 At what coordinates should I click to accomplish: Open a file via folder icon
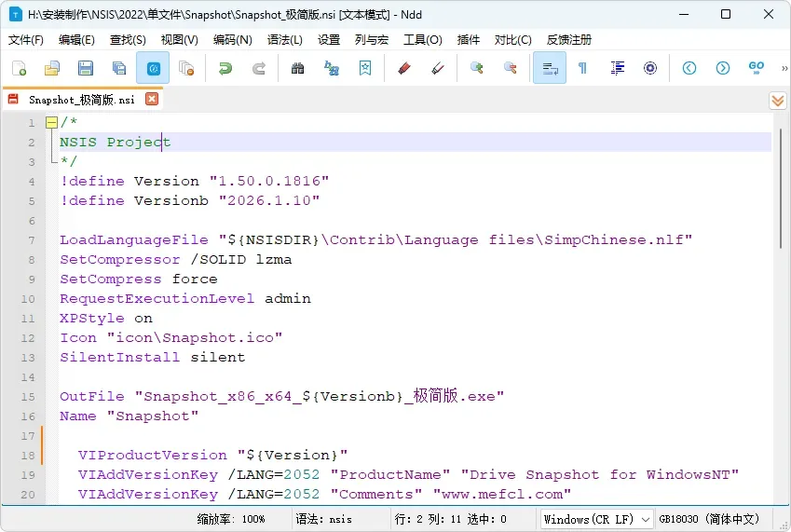pyautogui.click(x=52, y=68)
